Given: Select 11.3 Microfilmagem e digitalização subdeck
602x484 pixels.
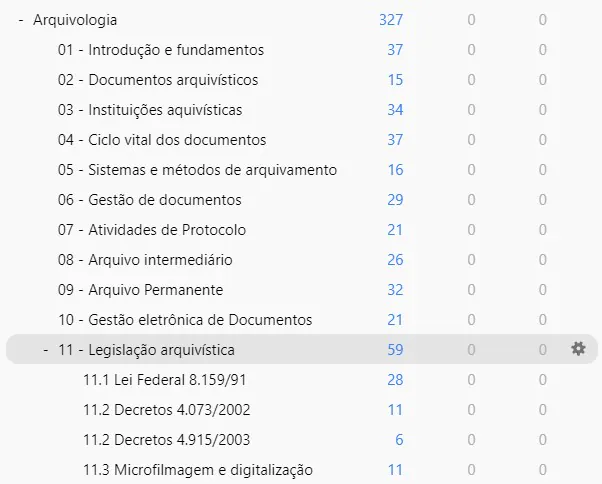Looking at the screenshot, I should coord(198,469).
